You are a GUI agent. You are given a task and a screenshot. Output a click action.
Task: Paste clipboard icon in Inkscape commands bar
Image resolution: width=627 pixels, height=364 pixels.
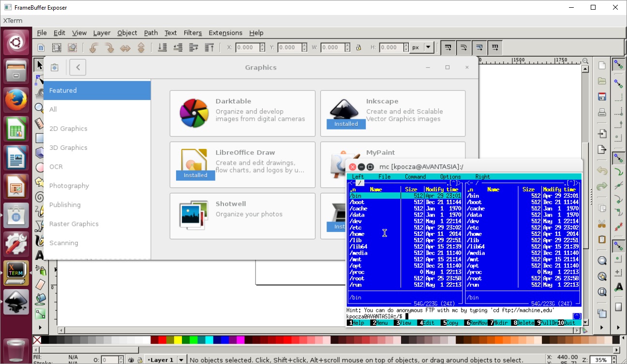(x=602, y=239)
